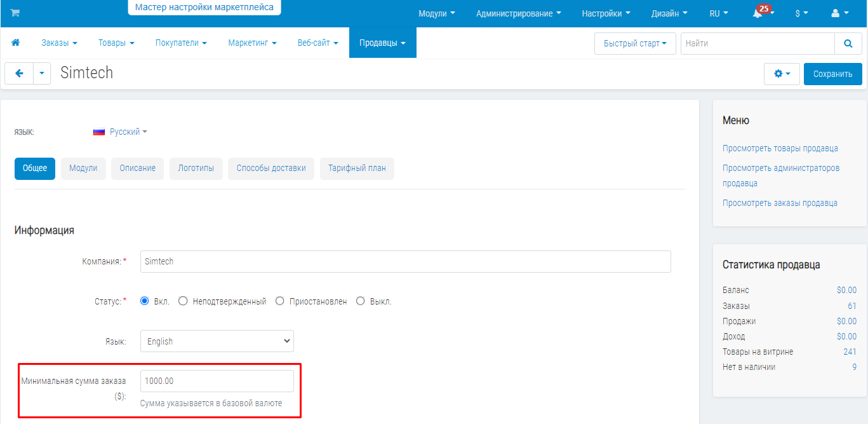This screenshot has width=868, height=424.
Task: Expand the 'Администрирование' menu
Action: tap(519, 13)
